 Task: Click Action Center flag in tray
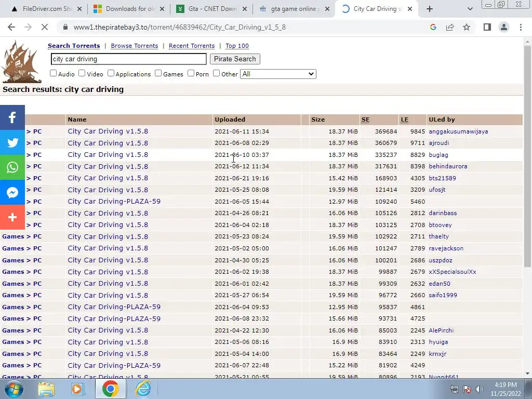click(x=467, y=389)
